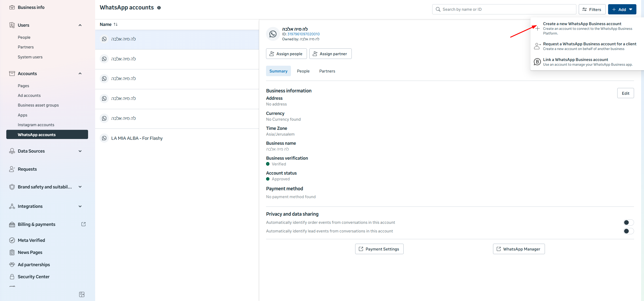Click WhatsApp icon of LA MIA ALBA row
The width and height of the screenshot is (644, 301).
click(x=104, y=138)
